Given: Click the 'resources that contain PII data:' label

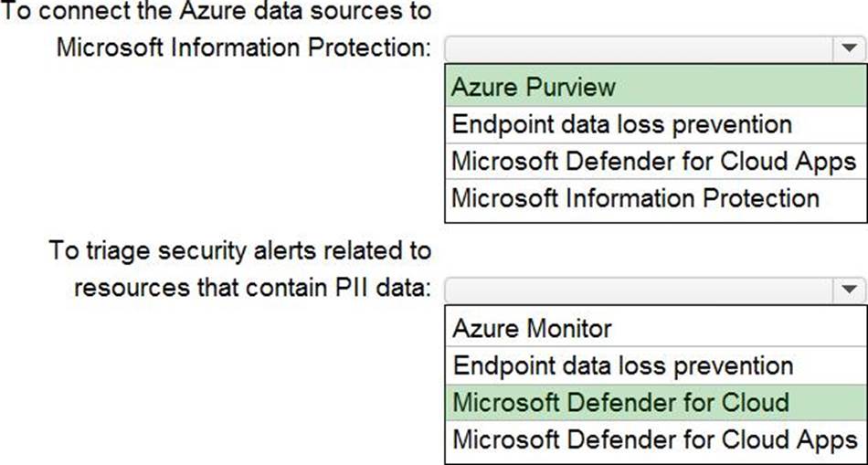Looking at the screenshot, I should pyautogui.click(x=252, y=288).
